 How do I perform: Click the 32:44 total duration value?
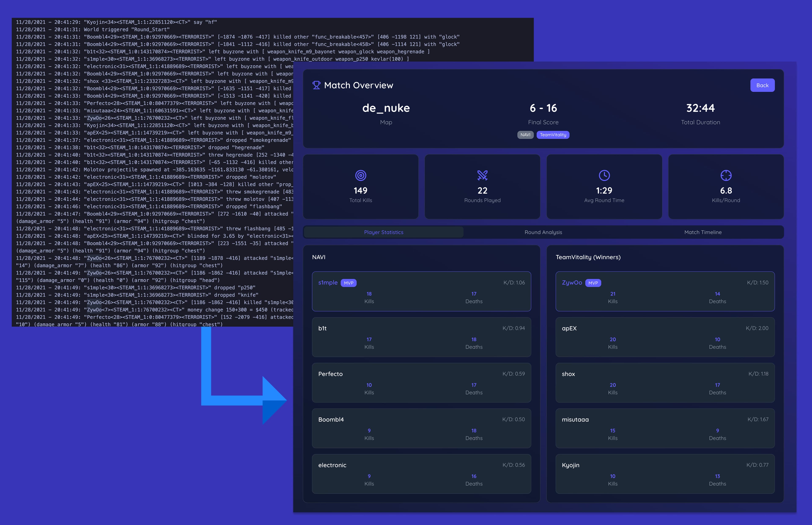point(700,108)
